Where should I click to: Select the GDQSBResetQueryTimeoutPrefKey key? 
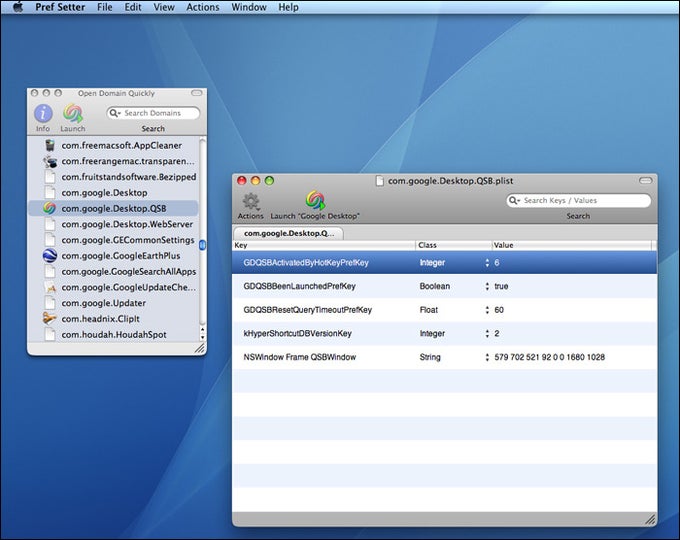[307, 310]
